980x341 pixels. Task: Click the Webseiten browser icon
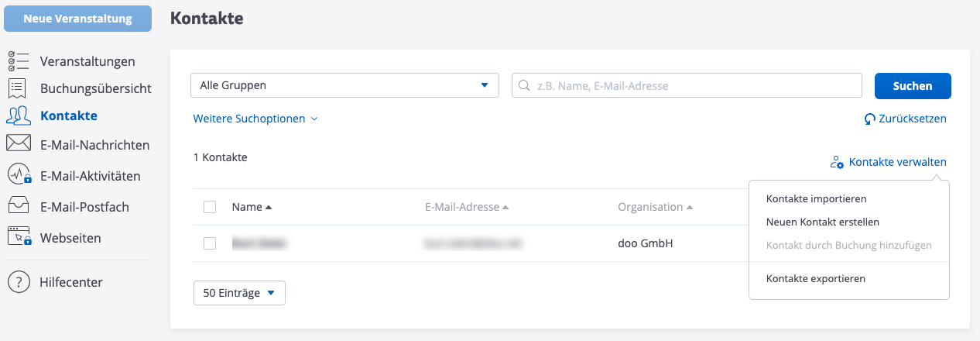tap(18, 237)
